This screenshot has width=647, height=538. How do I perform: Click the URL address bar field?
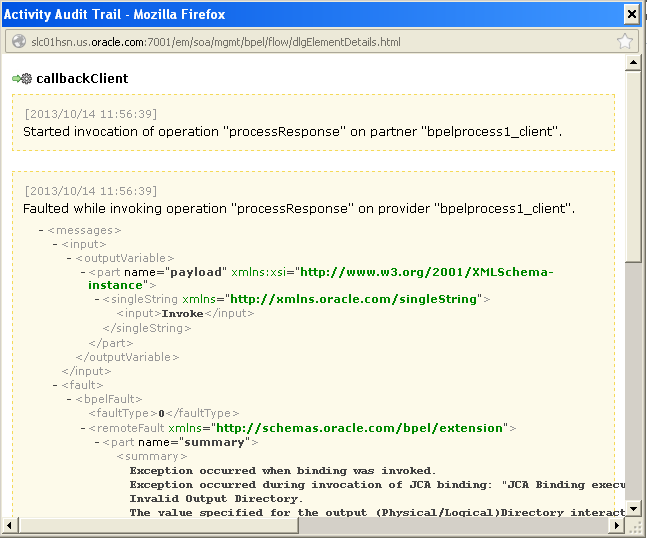[322, 41]
